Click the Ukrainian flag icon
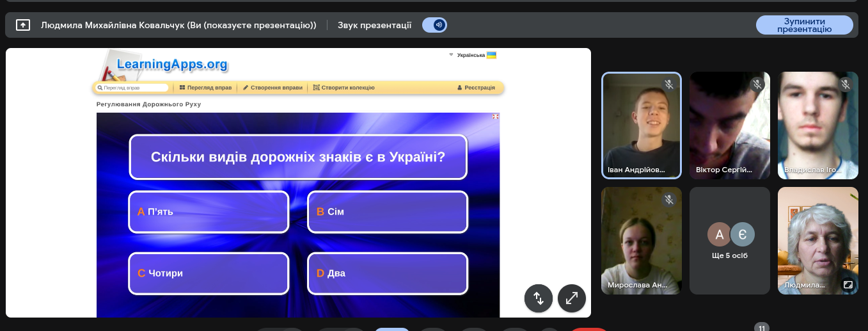Screen dimensions: 868x331 pyautogui.click(x=491, y=55)
